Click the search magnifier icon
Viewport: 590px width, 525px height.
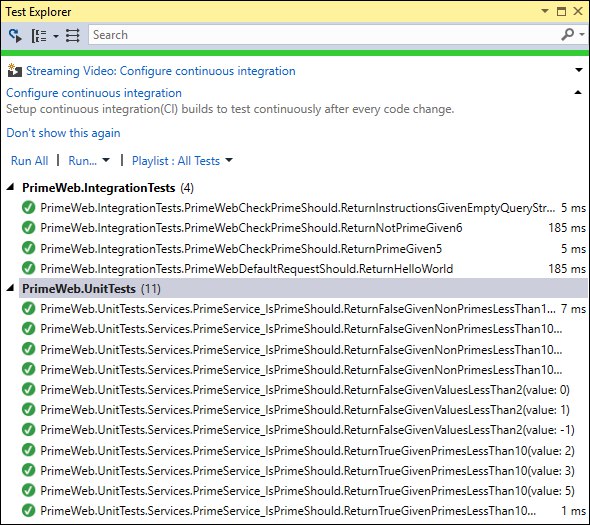coord(567,35)
